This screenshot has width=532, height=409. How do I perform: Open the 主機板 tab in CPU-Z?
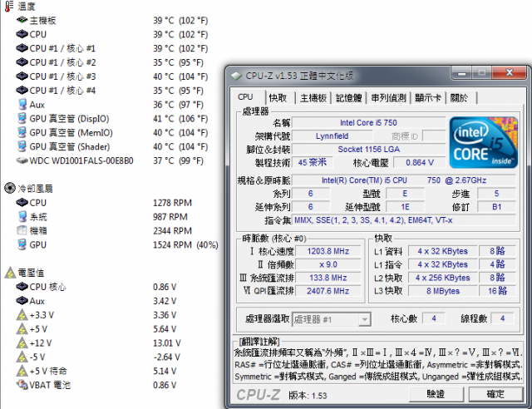point(313,98)
